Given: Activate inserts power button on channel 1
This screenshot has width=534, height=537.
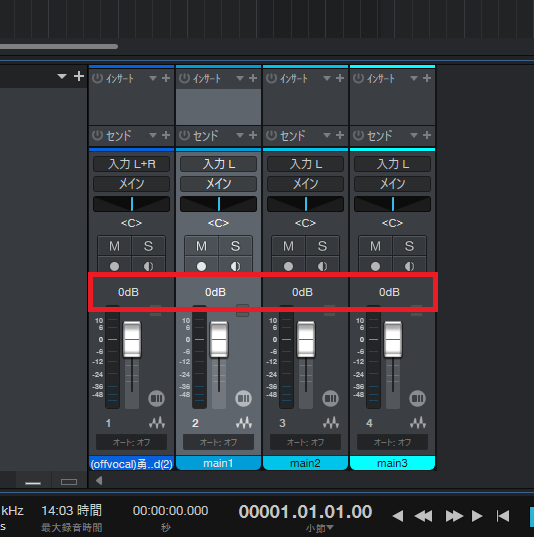Looking at the screenshot, I should (x=97, y=78).
